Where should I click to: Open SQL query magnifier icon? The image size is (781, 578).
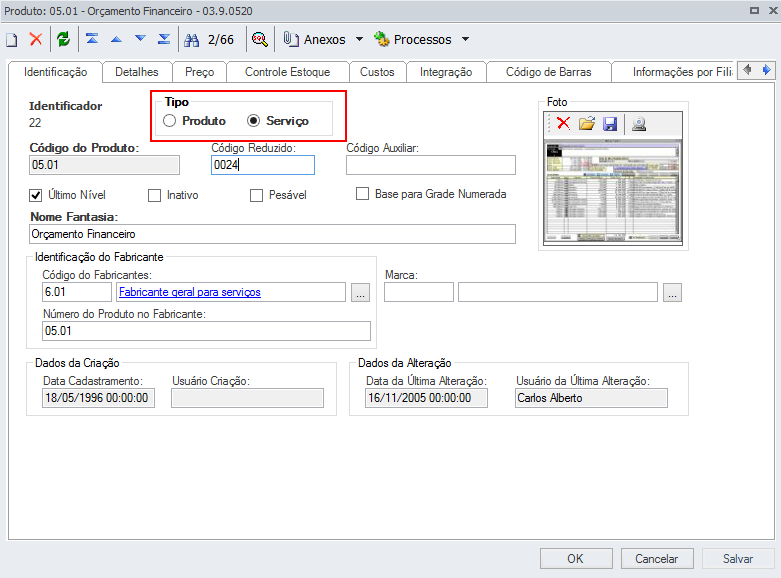coord(260,39)
